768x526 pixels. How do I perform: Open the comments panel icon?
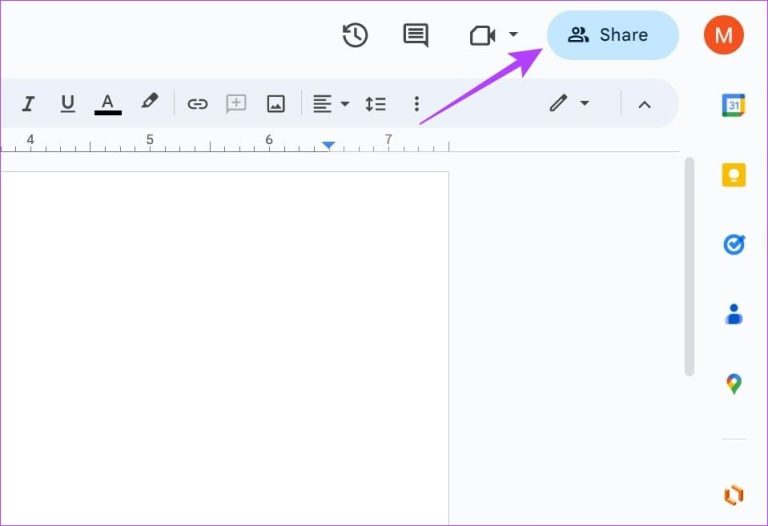tap(415, 35)
